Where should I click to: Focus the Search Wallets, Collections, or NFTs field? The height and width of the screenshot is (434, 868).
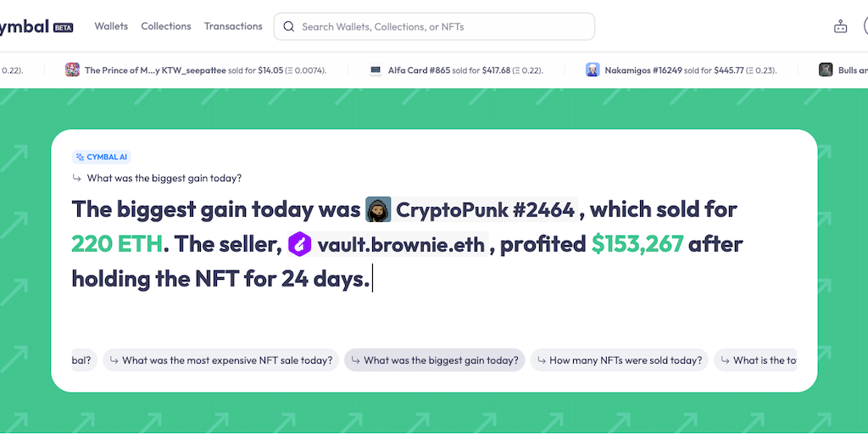441,27
